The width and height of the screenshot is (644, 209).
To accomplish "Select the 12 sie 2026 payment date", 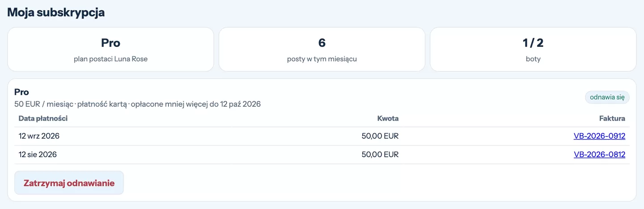I will pyautogui.click(x=38, y=155).
